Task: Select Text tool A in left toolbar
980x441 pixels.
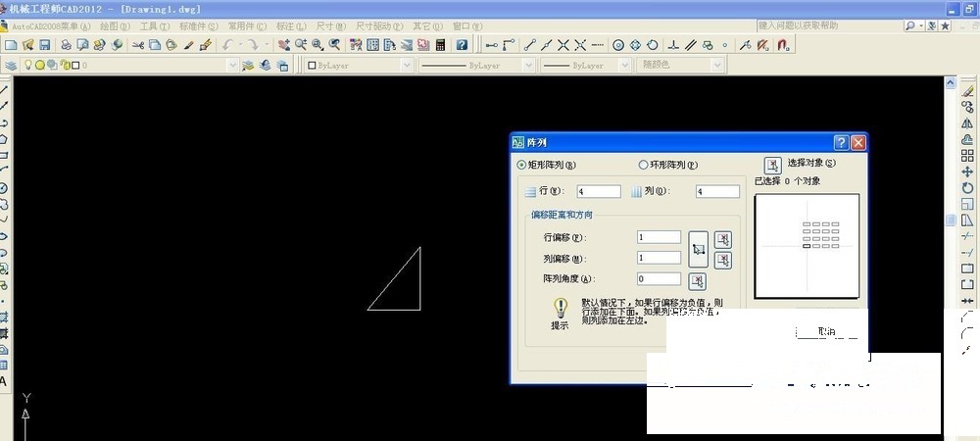Action: (3, 381)
